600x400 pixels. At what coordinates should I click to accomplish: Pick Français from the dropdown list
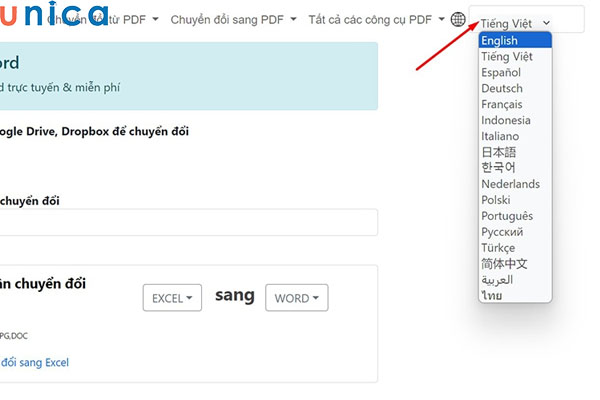[515, 105]
